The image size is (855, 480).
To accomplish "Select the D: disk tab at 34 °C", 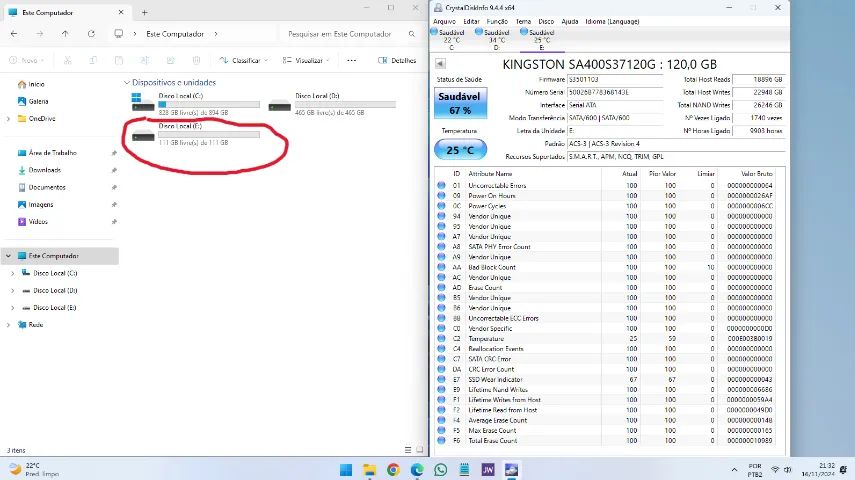I will point(493,40).
